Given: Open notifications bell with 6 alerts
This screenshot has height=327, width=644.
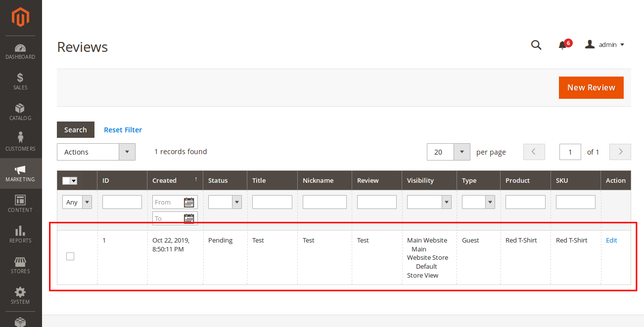Looking at the screenshot, I should (564, 44).
